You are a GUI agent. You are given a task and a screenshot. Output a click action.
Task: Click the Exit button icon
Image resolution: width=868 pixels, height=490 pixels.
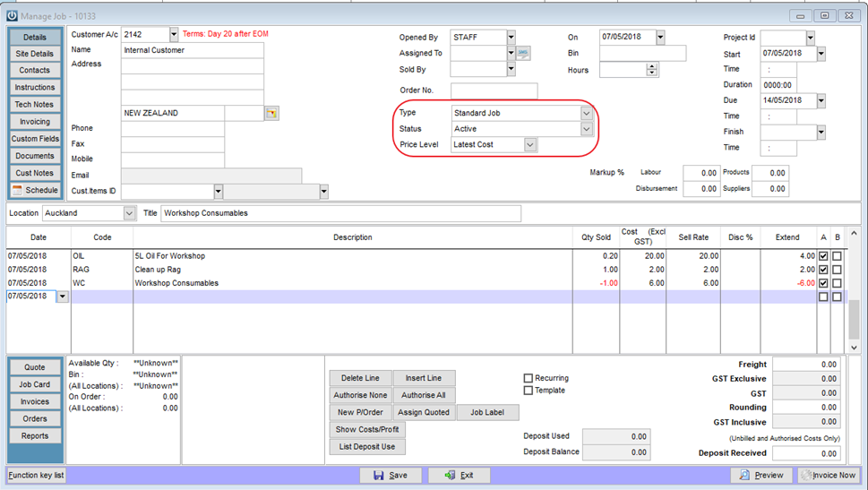pyautogui.click(x=459, y=475)
